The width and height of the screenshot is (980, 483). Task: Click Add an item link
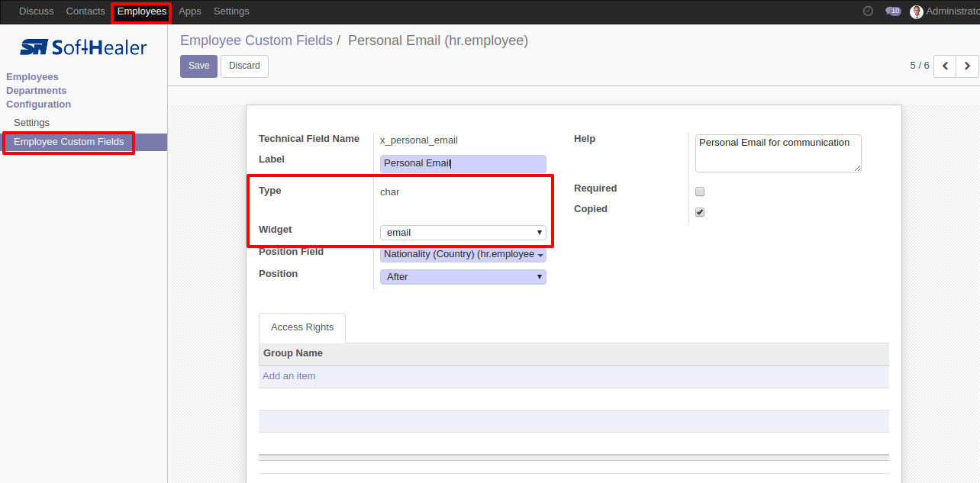click(x=289, y=376)
